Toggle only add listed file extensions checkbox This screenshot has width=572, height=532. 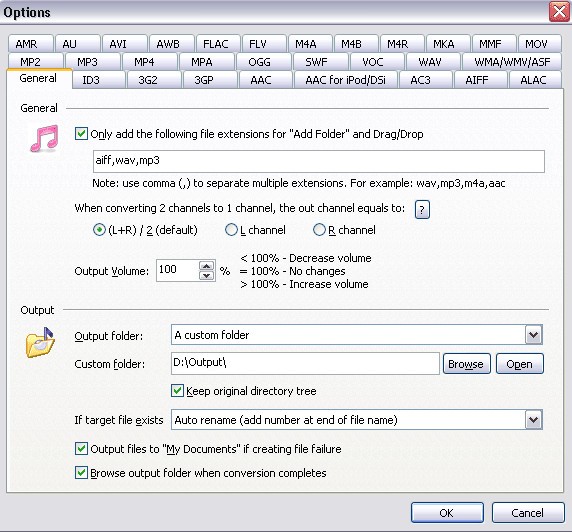81,134
